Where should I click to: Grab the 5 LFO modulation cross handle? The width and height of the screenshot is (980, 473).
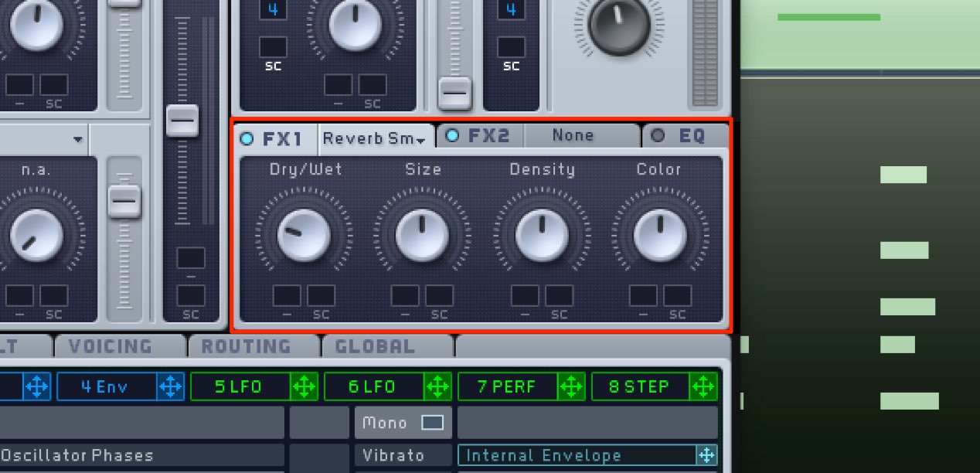click(x=303, y=386)
